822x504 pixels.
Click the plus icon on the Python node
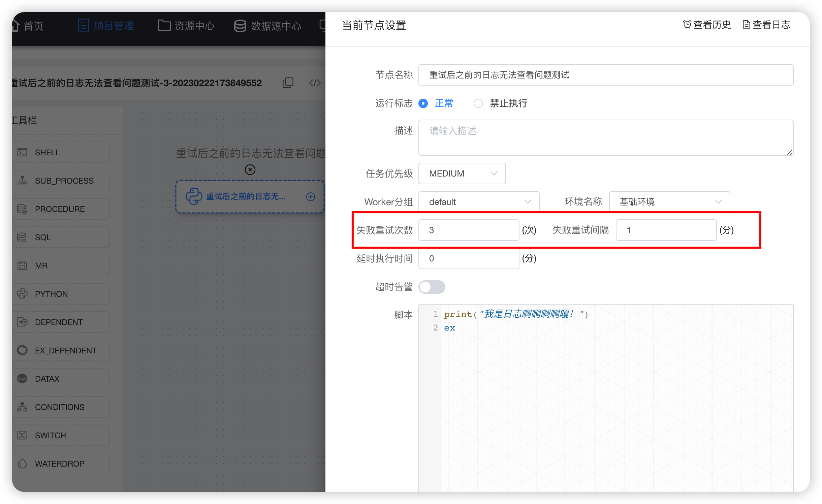coord(311,197)
